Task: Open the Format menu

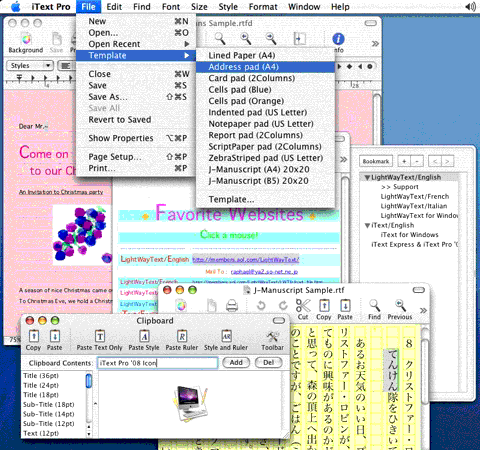Action: point(263,7)
